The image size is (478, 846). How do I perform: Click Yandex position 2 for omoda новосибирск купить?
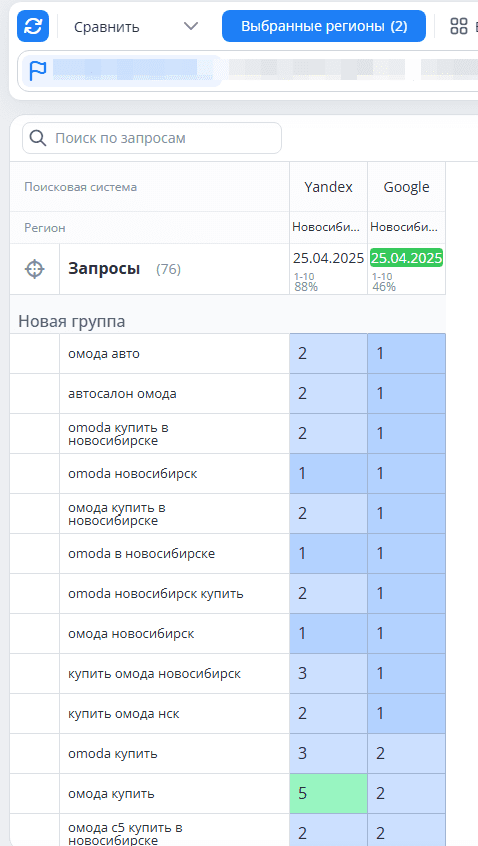tap(329, 593)
